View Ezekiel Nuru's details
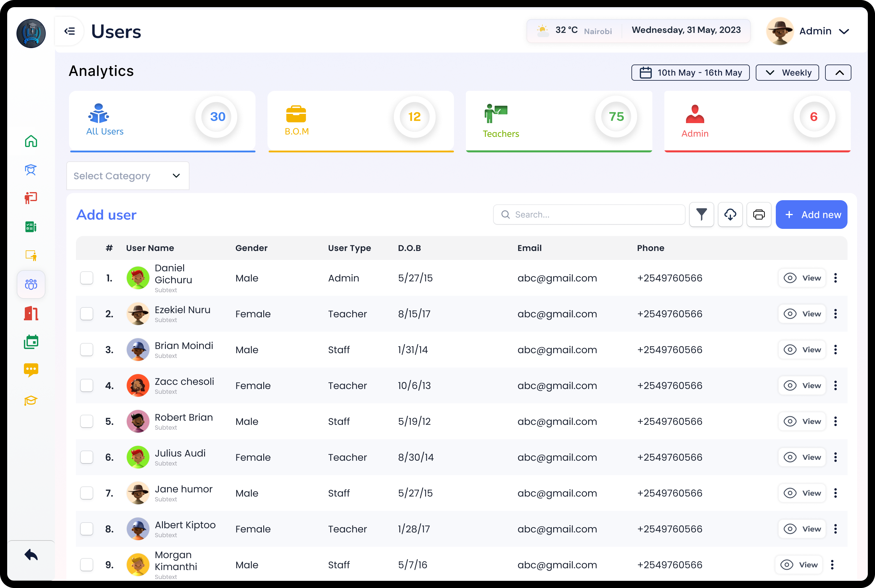Viewport: 875px width, 588px height. pos(802,314)
